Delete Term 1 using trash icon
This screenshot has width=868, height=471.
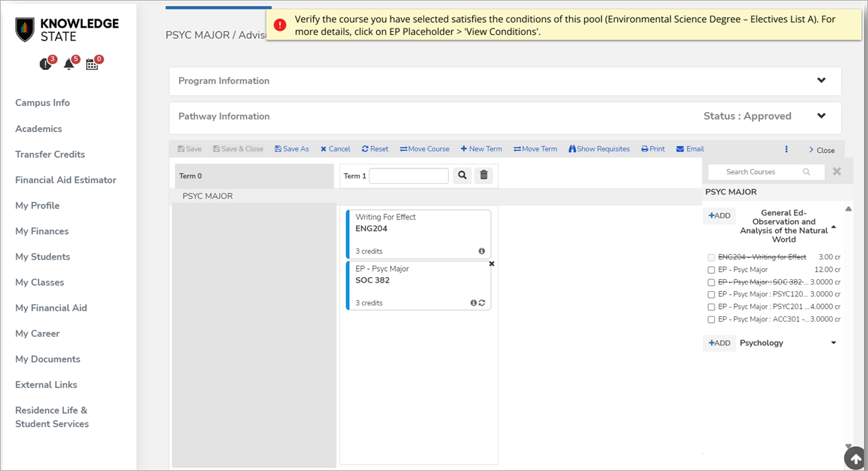(x=483, y=176)
